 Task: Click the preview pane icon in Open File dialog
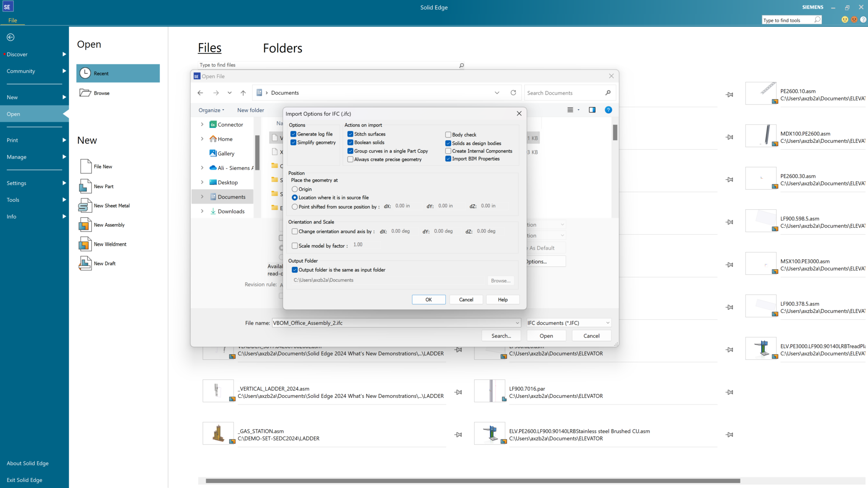[x=592, y=110]
